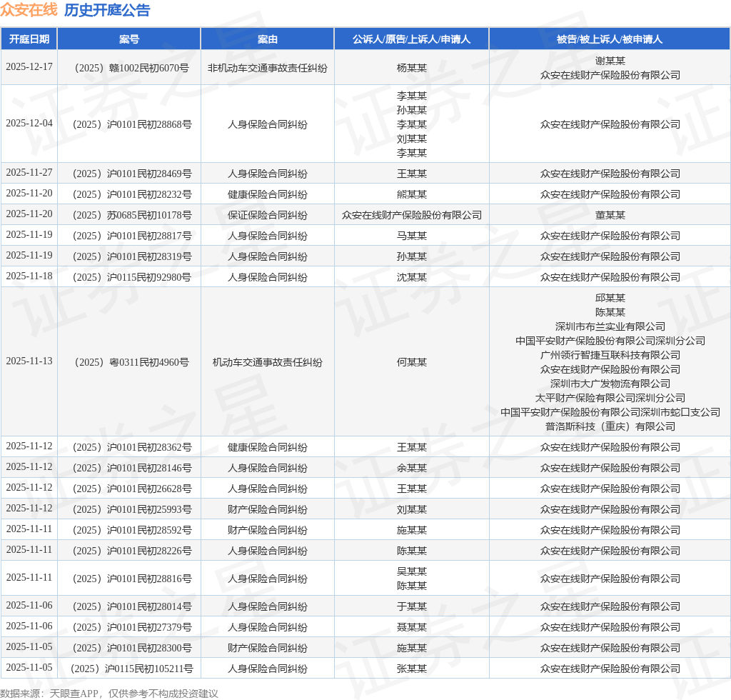Select the 案号 column header
Viewport: 731px width, 700px height.
click(x=129, y=39)
